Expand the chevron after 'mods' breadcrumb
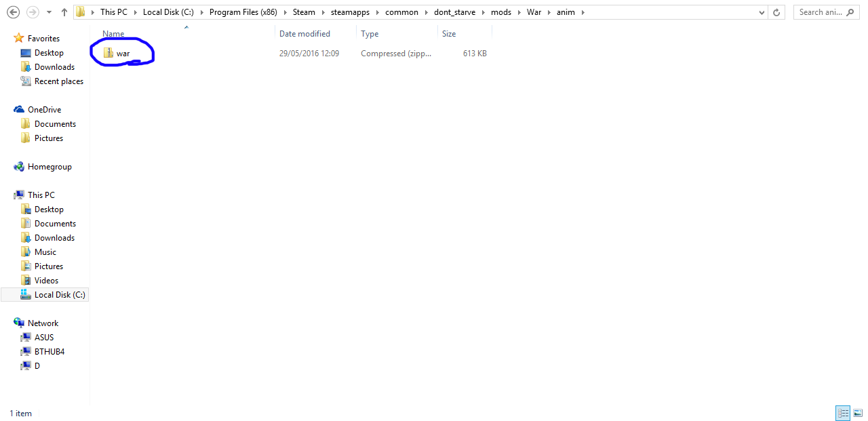Viewport: 868px width, 421px height. point(519,12)
